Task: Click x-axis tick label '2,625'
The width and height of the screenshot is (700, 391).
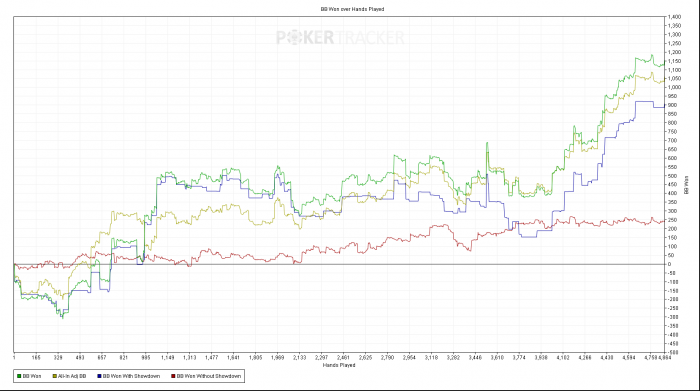Action: coord(365,358)
